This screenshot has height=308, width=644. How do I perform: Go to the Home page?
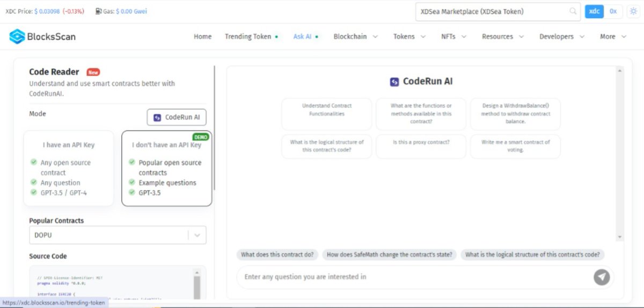pyautogui.click(x=202, y=37)
